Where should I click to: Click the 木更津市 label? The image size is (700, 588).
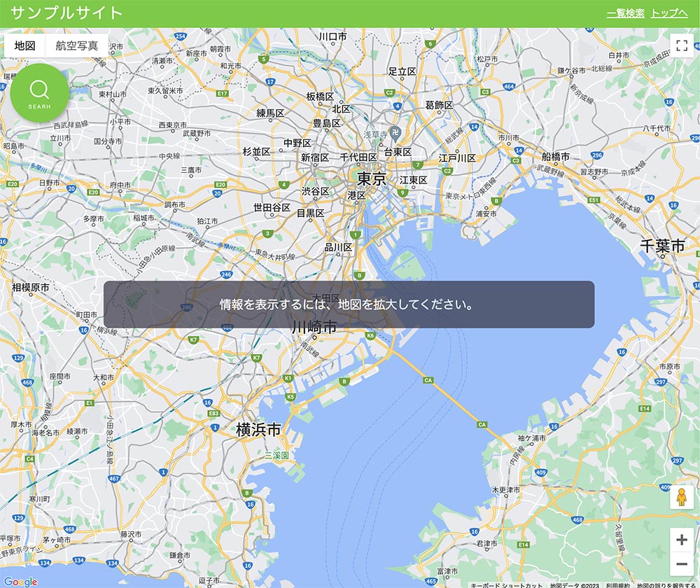[x=506, y=490]
